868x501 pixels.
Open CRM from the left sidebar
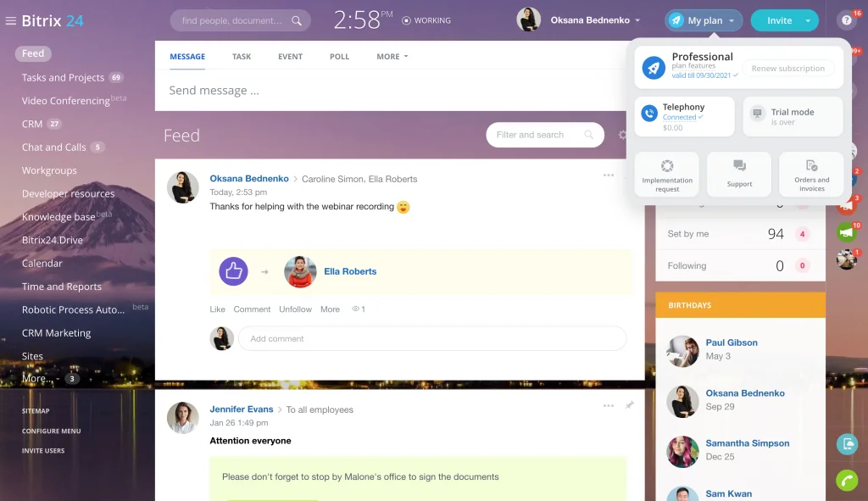click(x=32, y=123)
